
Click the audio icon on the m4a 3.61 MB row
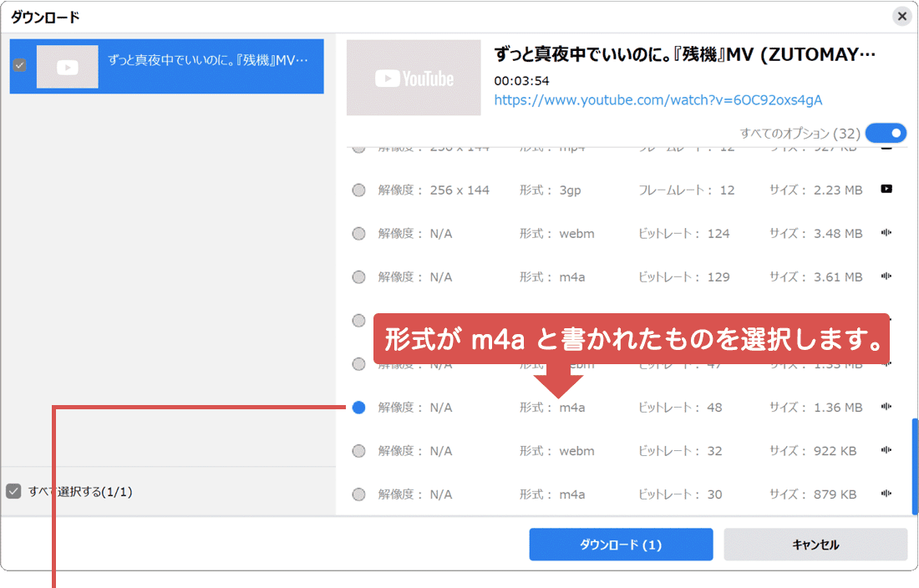tap(886, 276)
